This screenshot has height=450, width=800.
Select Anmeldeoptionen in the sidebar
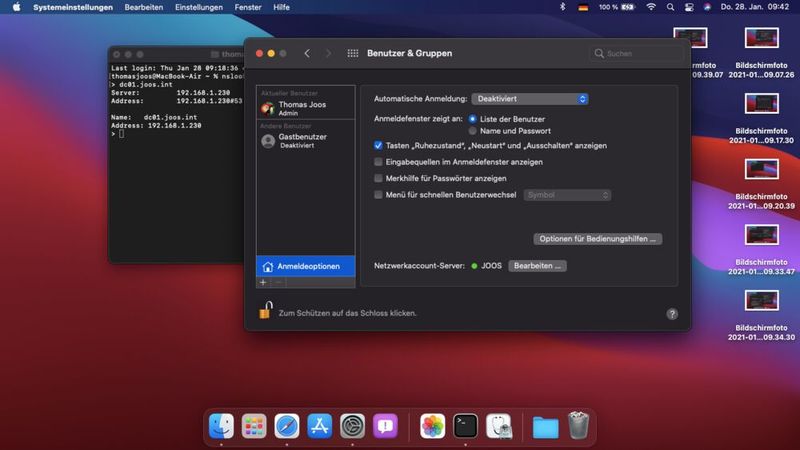point(306,266)
